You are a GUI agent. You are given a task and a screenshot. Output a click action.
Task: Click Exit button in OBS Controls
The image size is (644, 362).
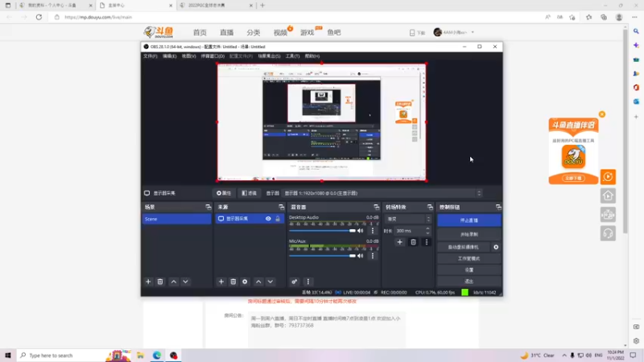(469, 282)
